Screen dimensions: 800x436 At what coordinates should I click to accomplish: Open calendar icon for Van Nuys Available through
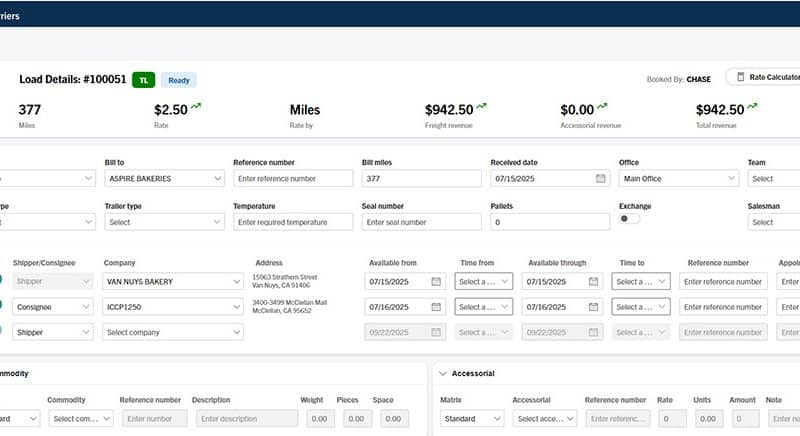593,282
